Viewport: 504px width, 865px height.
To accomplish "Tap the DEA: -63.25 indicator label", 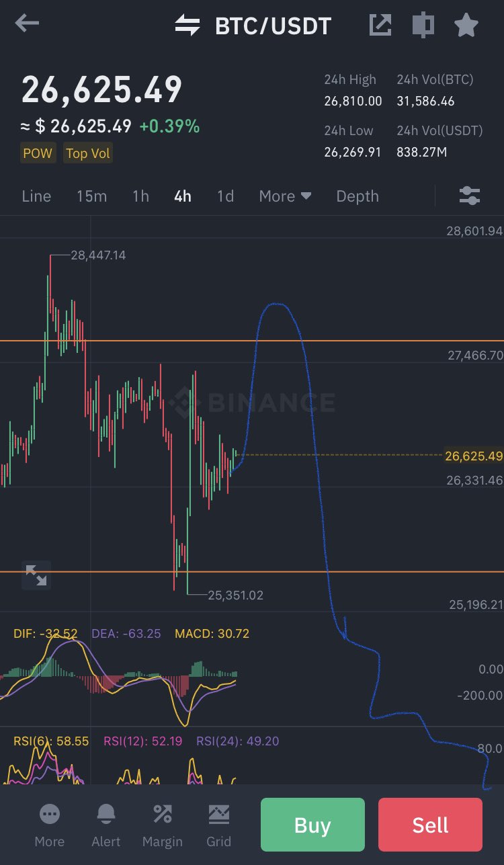I will (126, 633).
